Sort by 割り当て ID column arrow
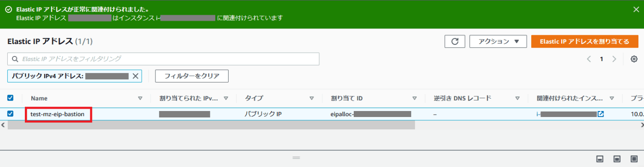Image resolution: width=644 pixels, height=167 pixels. [414, 98]
